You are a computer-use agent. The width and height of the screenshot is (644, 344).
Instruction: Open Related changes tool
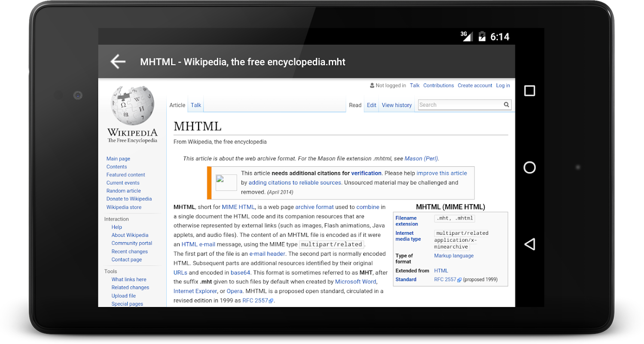(x=131, y=288)
